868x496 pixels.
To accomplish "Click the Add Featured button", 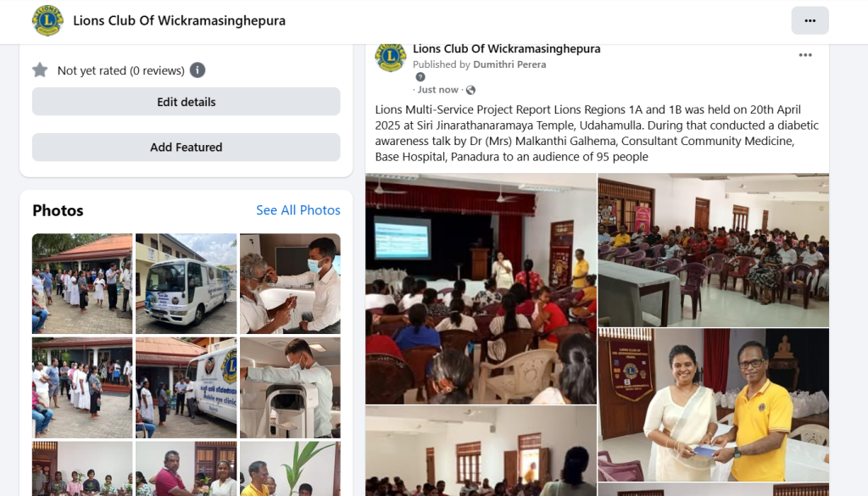I will point(186,148).
